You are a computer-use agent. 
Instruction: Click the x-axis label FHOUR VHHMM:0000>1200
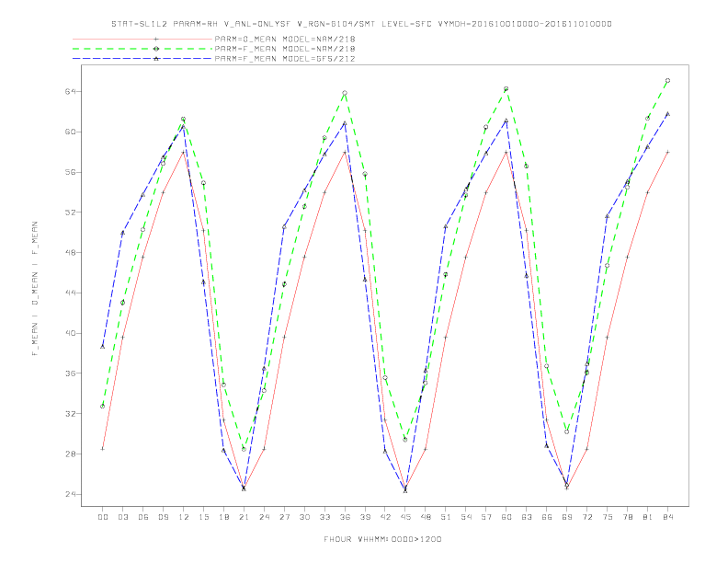pyautogui.click(x=382, y=539)
